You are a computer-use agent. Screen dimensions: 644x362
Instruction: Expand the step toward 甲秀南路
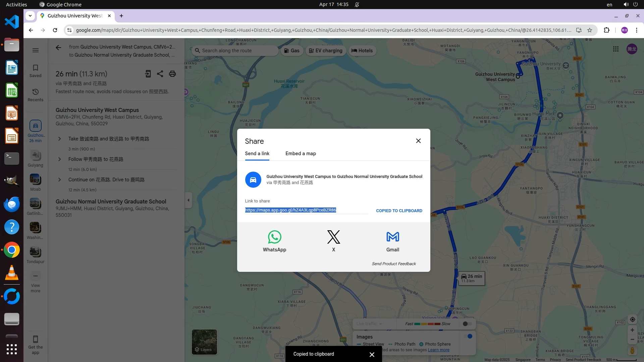pyautogui.click(x=59, y=139)
